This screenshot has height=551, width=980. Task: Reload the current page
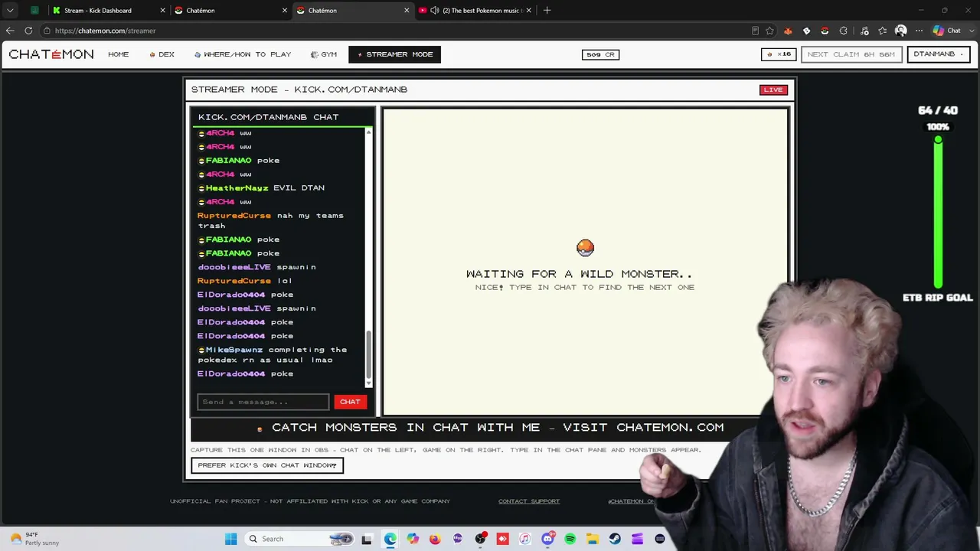[28, 31]
